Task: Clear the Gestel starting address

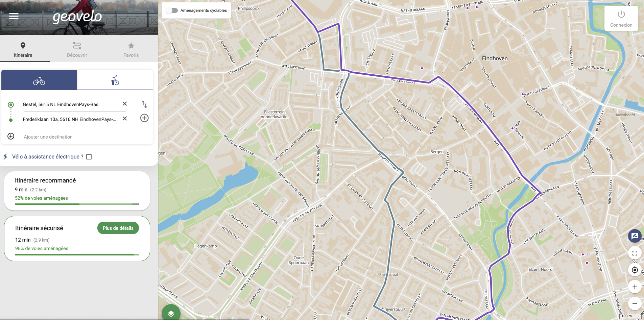Action: (x=125, y=104)
